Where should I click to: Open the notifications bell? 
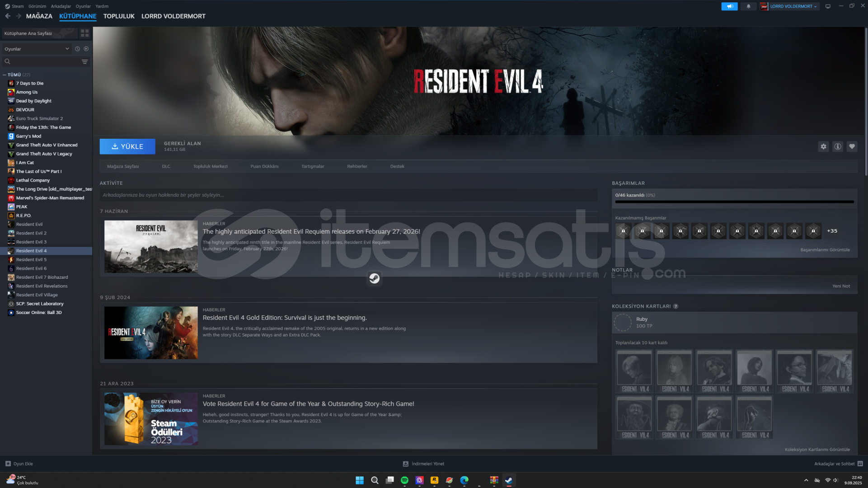click(x=749, y=6)
